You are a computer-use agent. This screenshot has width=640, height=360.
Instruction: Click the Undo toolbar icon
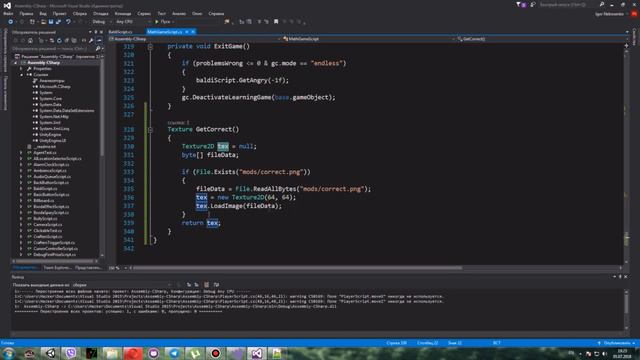click(68, 22)
